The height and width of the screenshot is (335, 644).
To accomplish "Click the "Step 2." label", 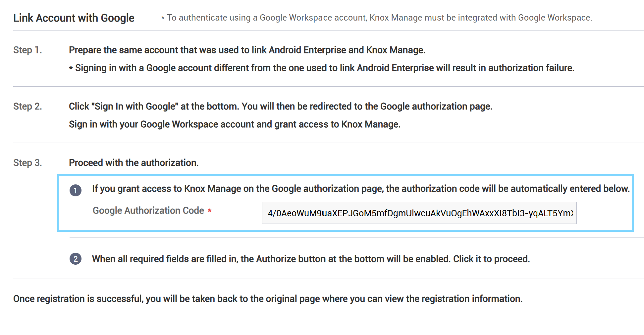I will coord(27,106).
